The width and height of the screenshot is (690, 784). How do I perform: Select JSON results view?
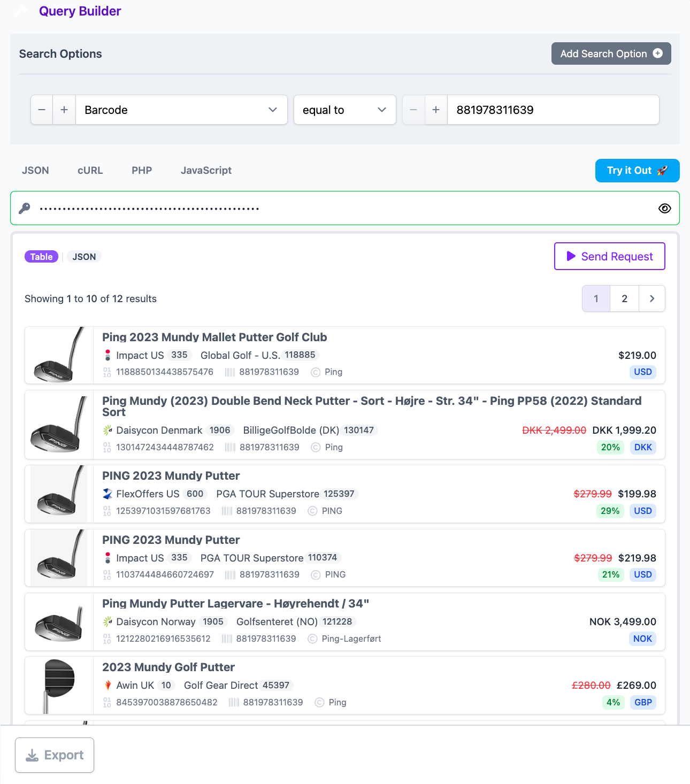84,257
